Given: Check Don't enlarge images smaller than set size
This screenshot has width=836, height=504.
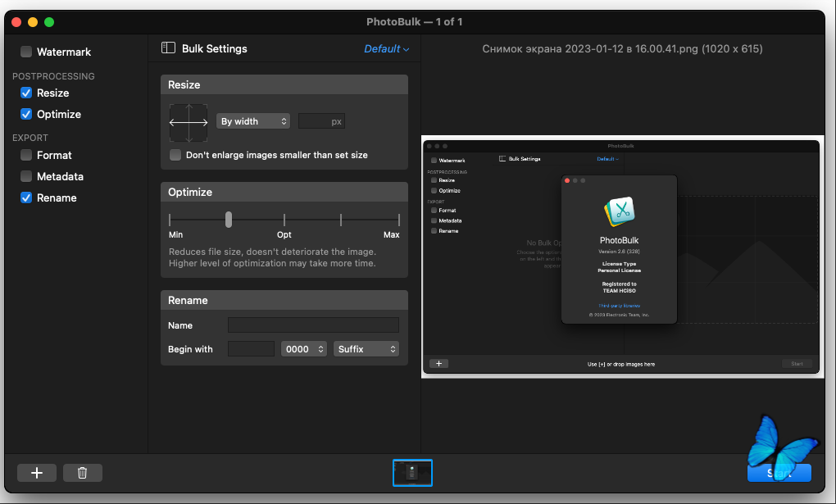Looking at the screenshot, I should tap(175, 155).
